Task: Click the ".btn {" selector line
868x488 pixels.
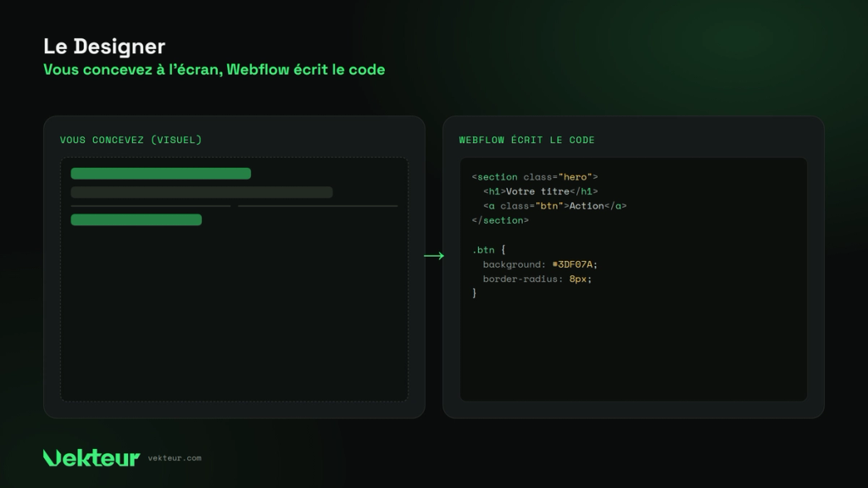Action: point(488,250)
